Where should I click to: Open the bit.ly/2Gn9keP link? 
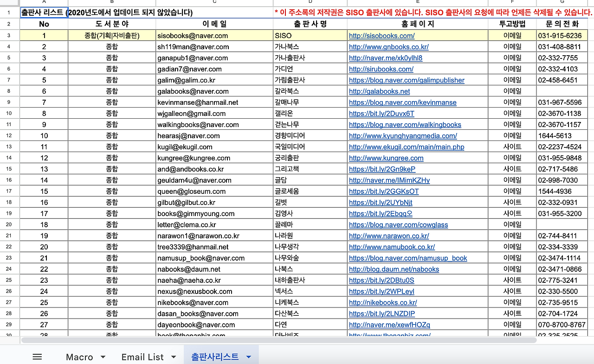tap(382, 169)
